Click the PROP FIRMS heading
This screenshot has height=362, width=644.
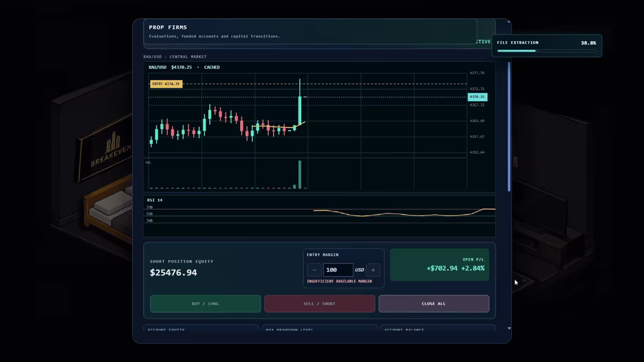point(167,28)
